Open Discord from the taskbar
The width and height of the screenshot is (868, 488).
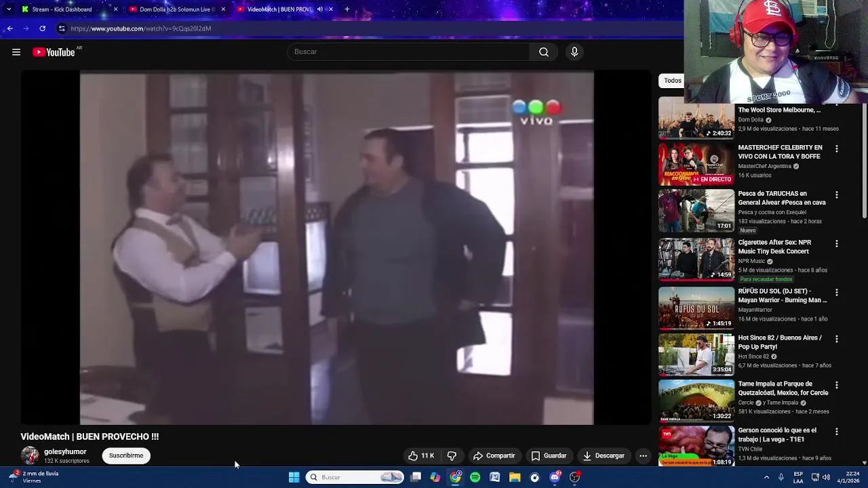[x=555, y=477]
